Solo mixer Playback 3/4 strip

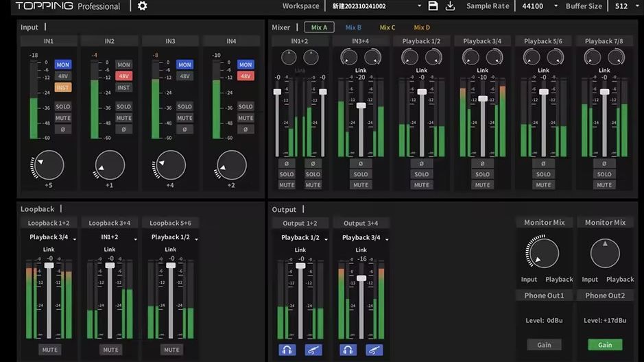(x=482, y=174)
